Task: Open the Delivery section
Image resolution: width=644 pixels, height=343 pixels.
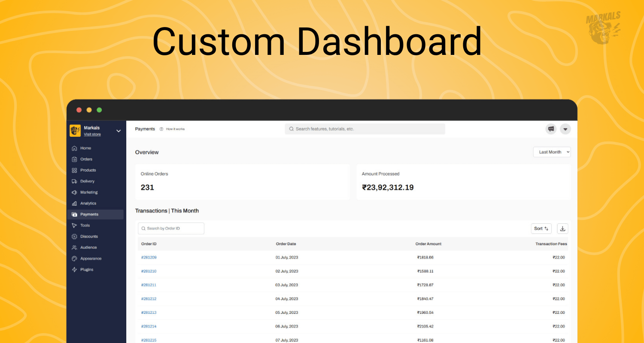Action: click(x=75, y=181)
